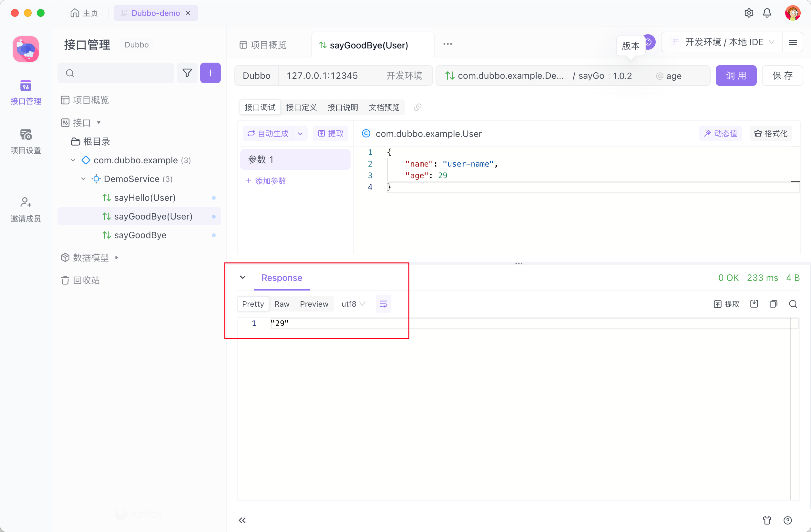Click the 保存 button
This screenshot has height=532, width=811.
click(782, 75)
